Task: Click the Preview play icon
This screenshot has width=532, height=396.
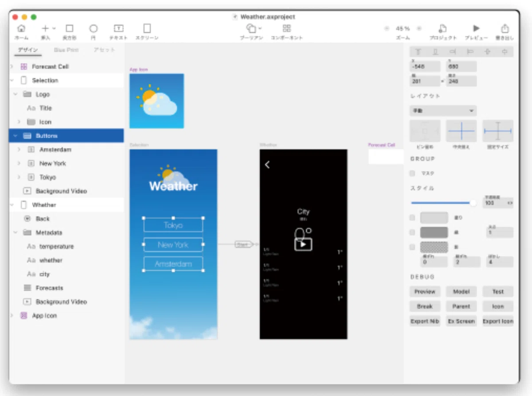Action: 476,29
